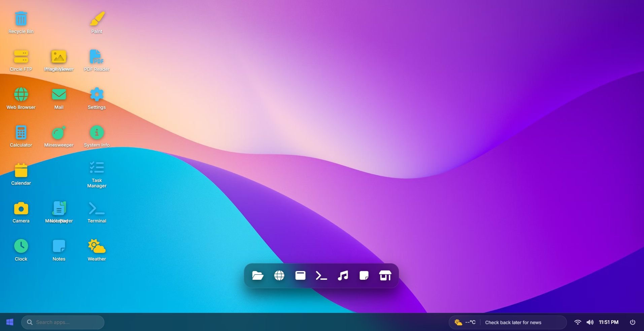Click the Check back later for news text
The width and height of the screenshot is (644, 331).
point(513,323)
